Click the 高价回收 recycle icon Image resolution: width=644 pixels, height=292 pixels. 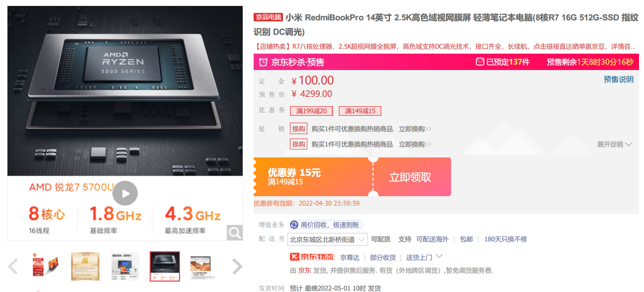point(294,225)
